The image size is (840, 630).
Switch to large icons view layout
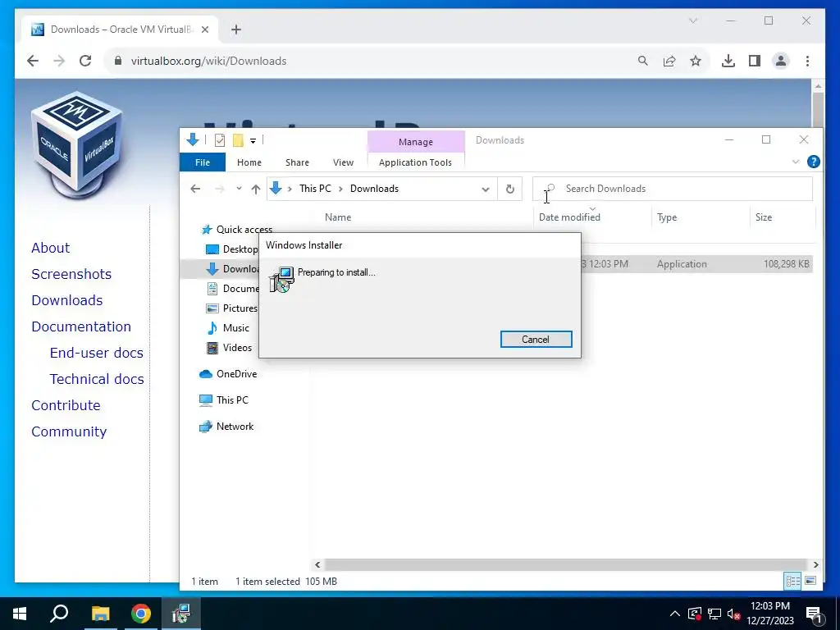[810, 581]
